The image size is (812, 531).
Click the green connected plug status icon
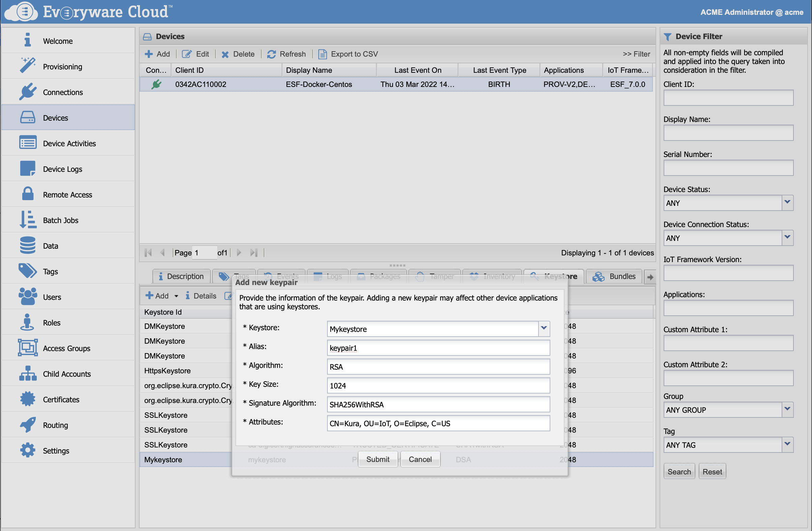tap(156, 84)
